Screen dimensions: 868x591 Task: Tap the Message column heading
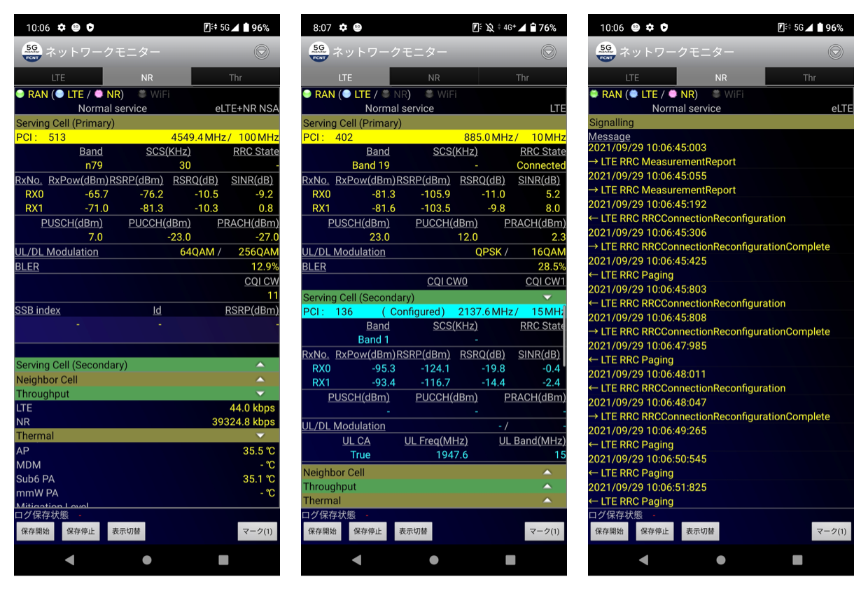click(x=609, y=137)
